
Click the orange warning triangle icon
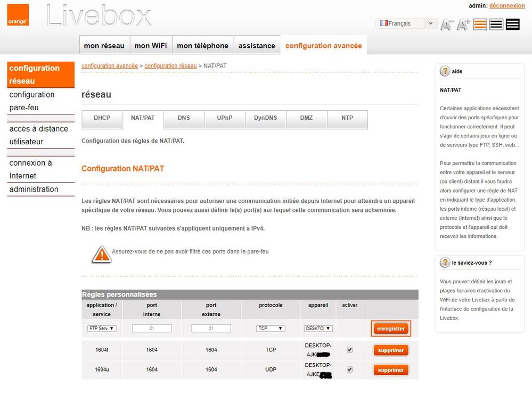pyautogui.click(x=101, y=255)
